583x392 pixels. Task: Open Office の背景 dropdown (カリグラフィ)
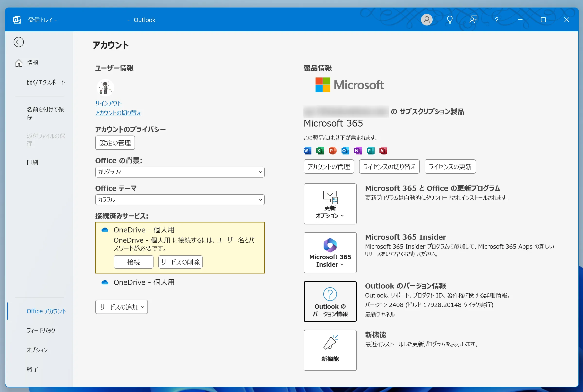coord(180,172)
